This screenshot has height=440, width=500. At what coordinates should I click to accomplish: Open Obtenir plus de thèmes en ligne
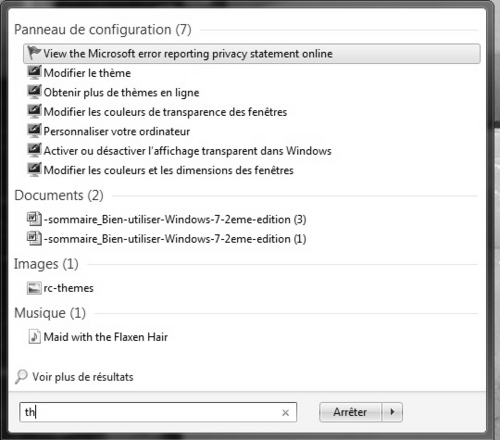121,92
